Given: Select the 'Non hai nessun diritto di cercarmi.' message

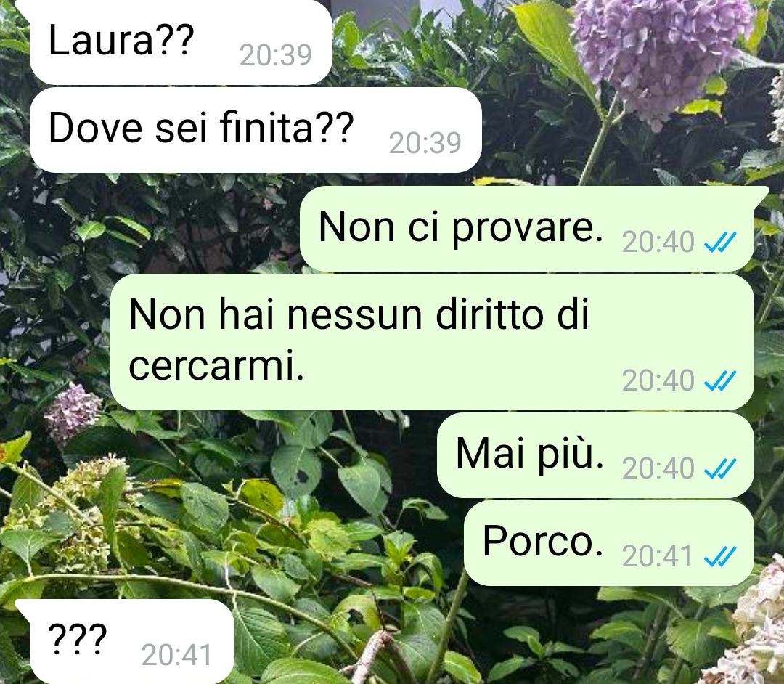Looking at the screenshot, I should click(x=432, y=342).
